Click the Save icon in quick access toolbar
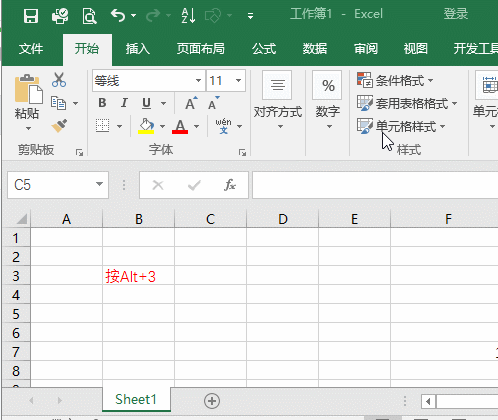Viewport: 498px width, 420px height. click(31, 16)
